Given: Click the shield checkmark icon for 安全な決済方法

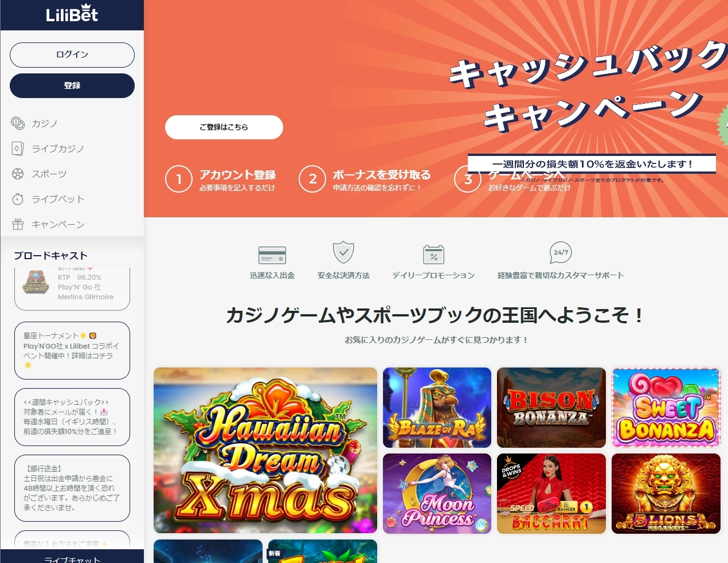Looking at the screenshot, I should tap(343, 252).
